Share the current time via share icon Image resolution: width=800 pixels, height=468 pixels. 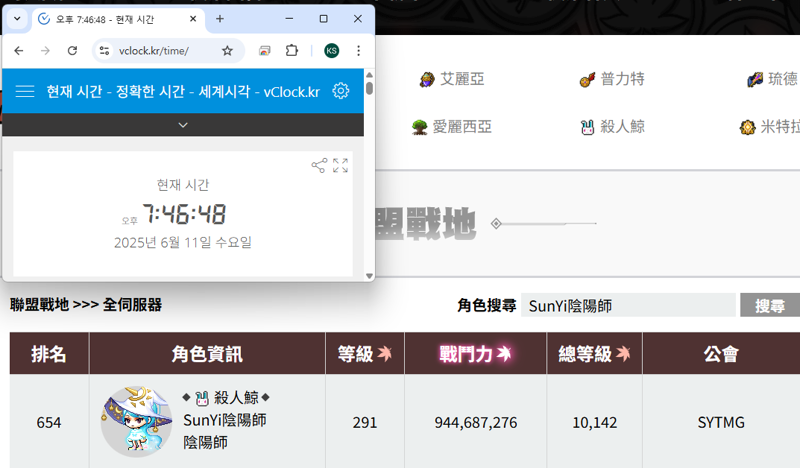pos(319,165)
